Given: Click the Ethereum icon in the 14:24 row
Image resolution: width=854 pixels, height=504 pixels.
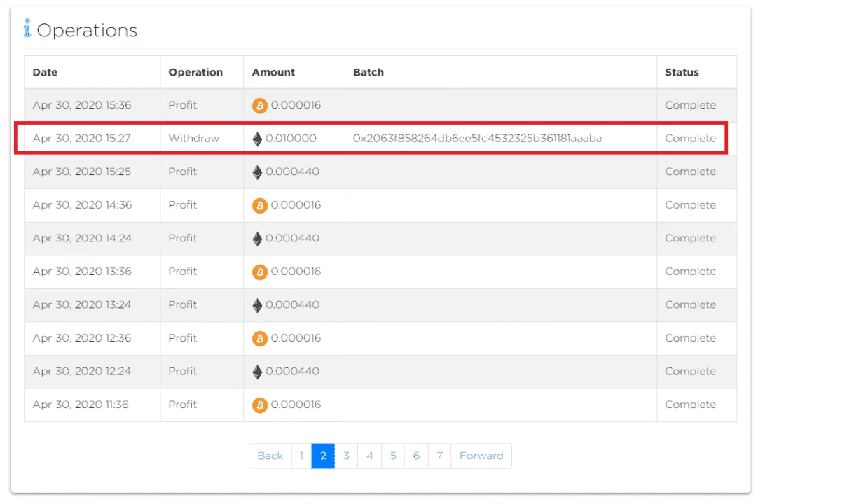Looking at the screenshot, I should 257,239.
